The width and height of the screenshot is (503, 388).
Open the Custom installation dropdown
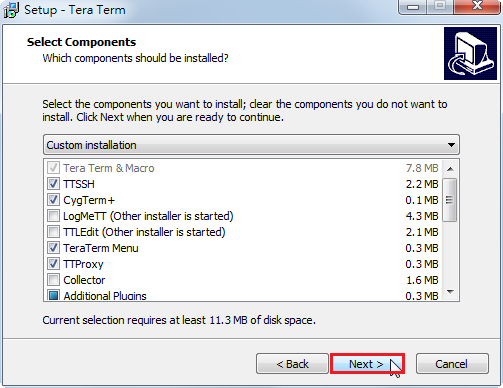click(x=251, y=145)
